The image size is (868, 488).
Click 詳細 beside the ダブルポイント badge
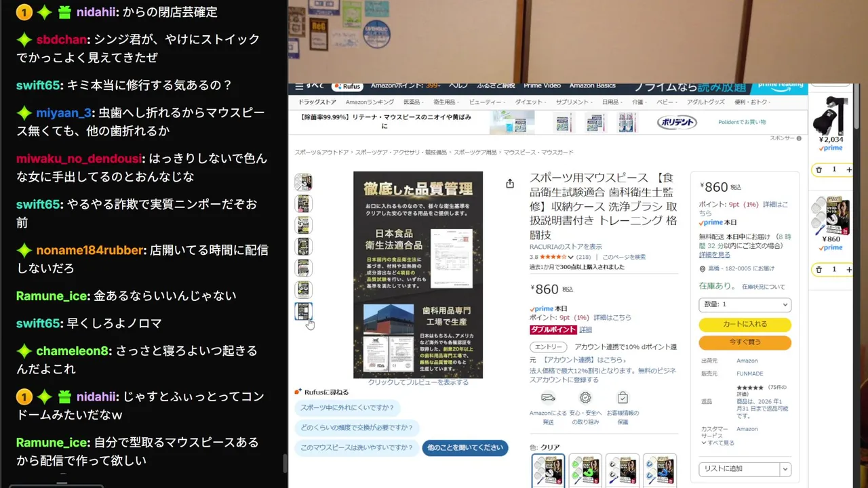point(585,330)
